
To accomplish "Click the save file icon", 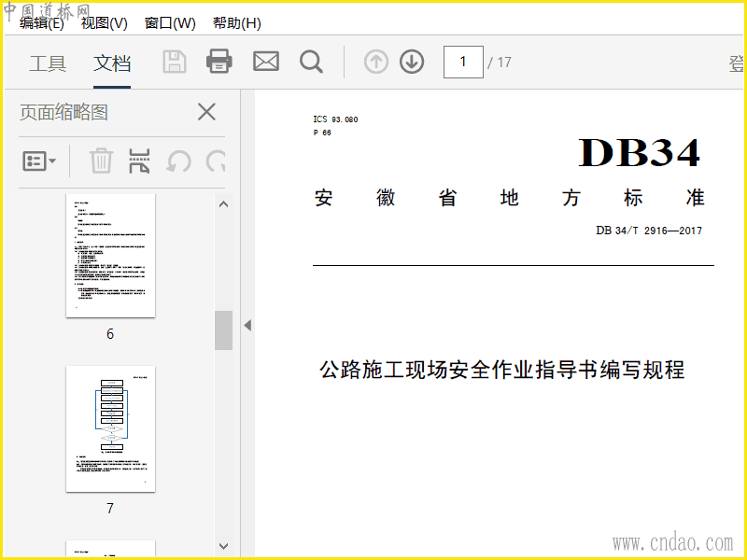I will pyautogui.click(x=175, y=62).
